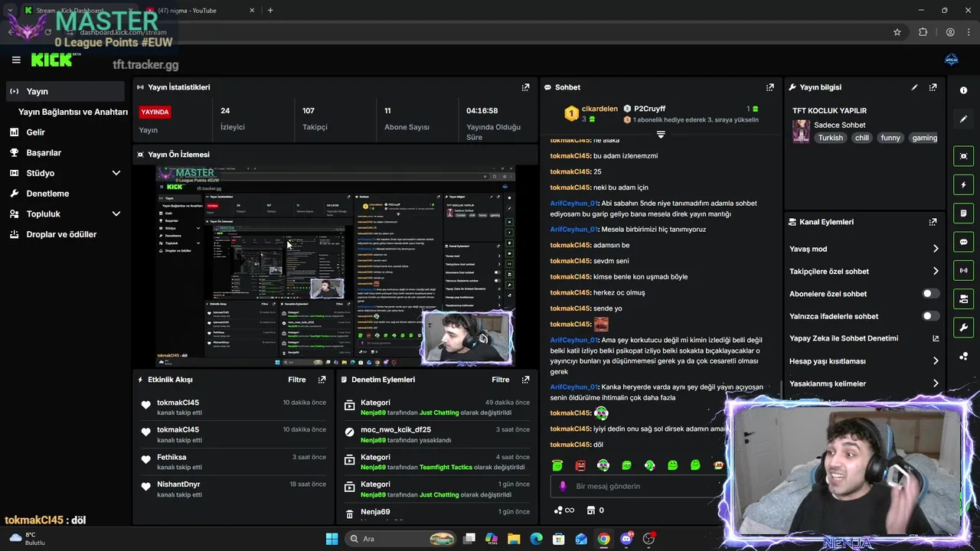Toggle the wrench channel actions widget icon
The image size is (980, 551).
click(x=963, y=328)
